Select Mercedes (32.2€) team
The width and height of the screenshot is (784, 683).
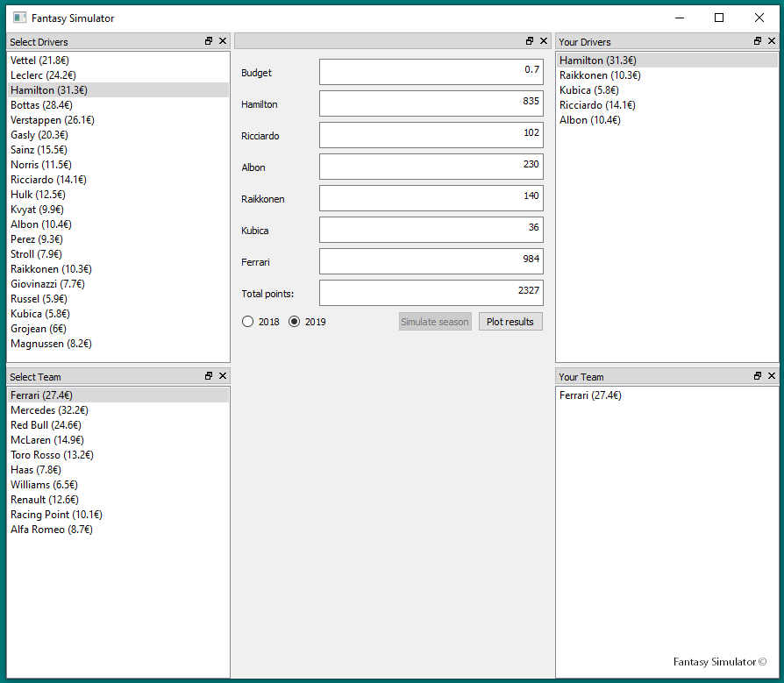(118, 410)
